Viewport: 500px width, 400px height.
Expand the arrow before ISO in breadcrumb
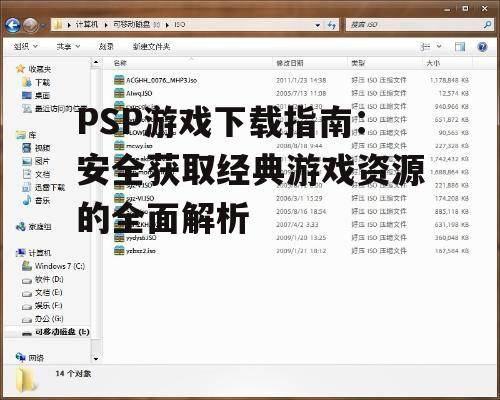pos(167,25)
